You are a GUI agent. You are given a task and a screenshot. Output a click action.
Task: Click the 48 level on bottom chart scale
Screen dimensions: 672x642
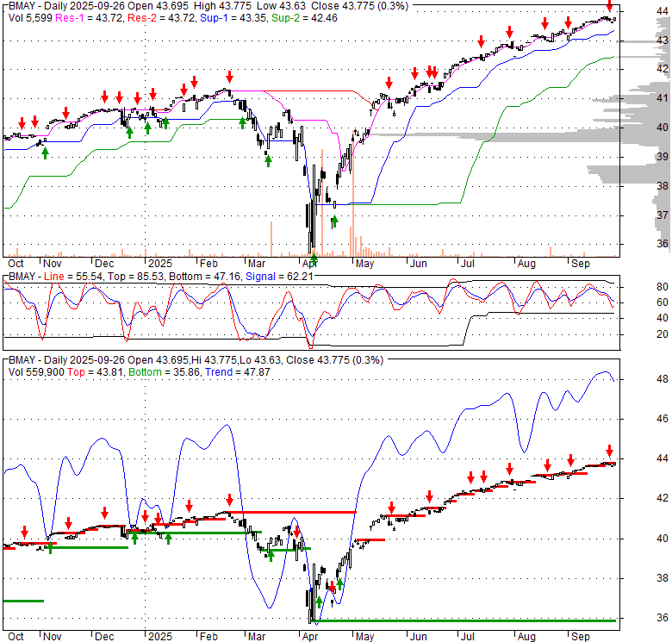pyautogui.click(x=663, y=379)
